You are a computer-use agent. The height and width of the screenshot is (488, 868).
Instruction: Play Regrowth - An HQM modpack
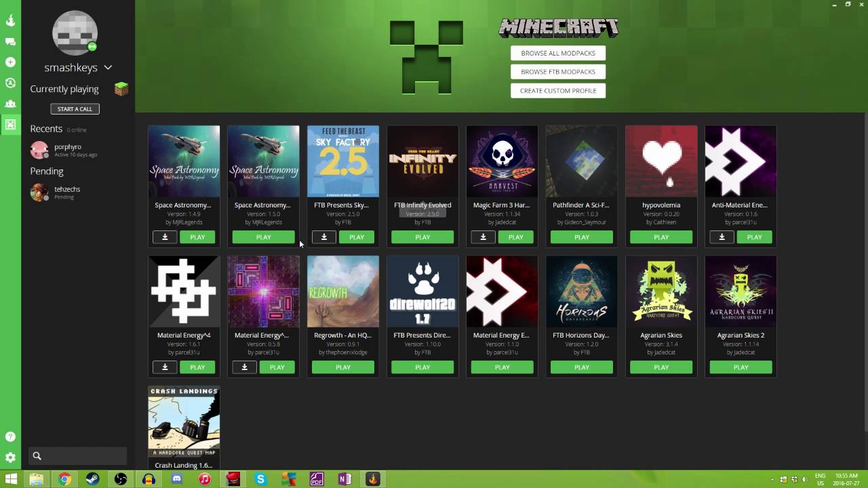click(343, 367)
